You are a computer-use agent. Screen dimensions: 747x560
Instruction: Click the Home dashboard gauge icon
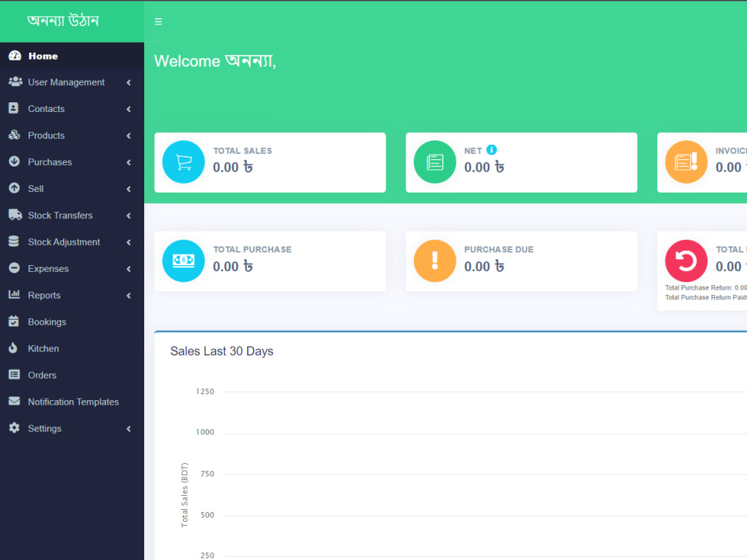pyautogui.click(x=15, y=56)
